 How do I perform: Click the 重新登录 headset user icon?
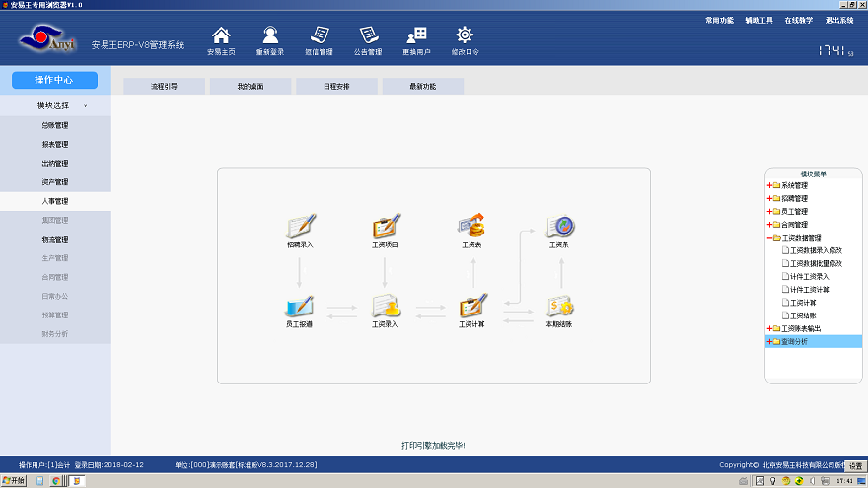(x=270, y=35)
